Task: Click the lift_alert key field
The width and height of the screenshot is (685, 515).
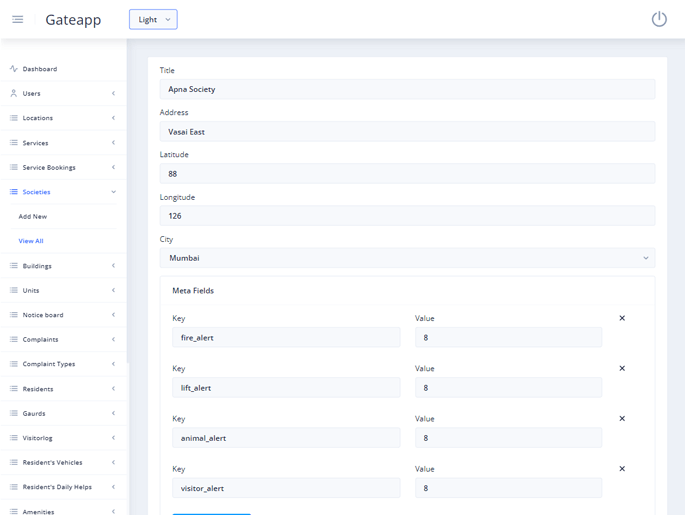Action: pyautogui.click(x=286, y=387)
